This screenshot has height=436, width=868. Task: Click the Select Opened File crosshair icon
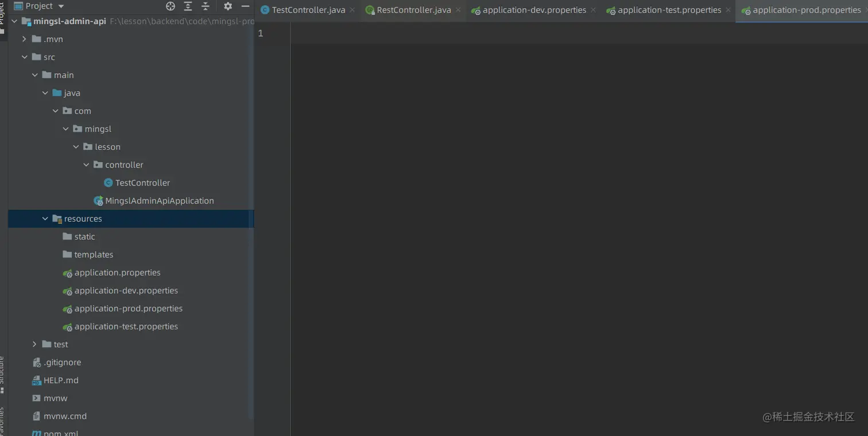tap(170, 6)
